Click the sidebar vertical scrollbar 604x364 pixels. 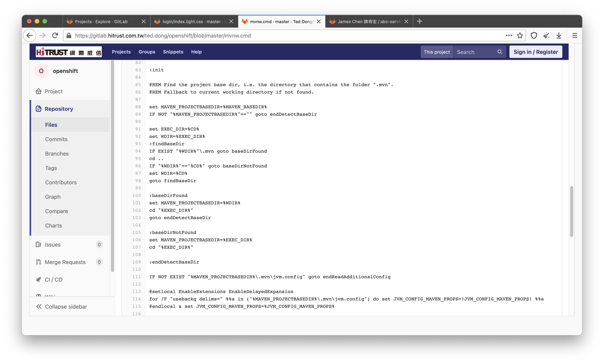click(112, 166)
